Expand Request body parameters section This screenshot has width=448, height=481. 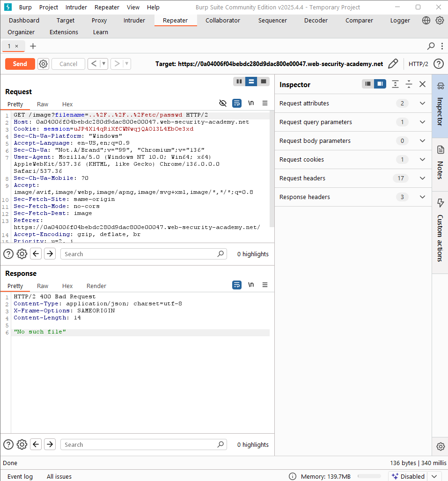pyautogui.click(x=353, y=141)
